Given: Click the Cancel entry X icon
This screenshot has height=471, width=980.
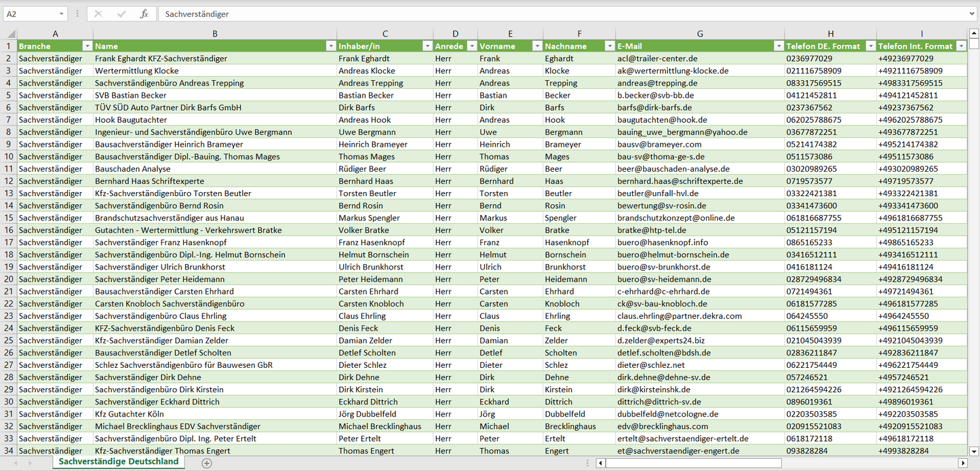Looking at the screenshot, I should [x=98, y=14].
